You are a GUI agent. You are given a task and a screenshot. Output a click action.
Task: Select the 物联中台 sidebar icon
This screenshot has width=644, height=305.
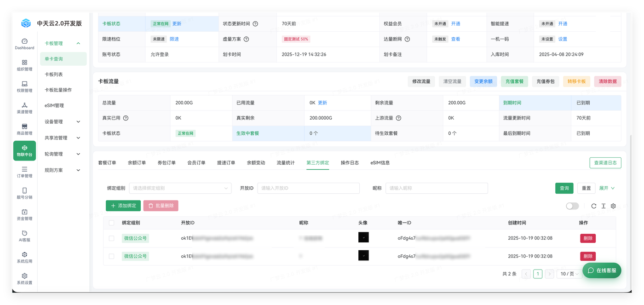point(24,150)
